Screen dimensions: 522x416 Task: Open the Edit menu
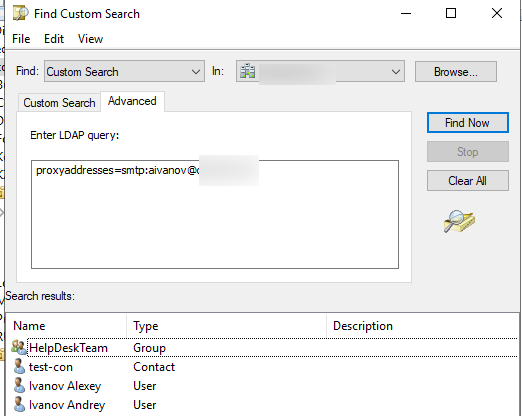pos(54,39)
